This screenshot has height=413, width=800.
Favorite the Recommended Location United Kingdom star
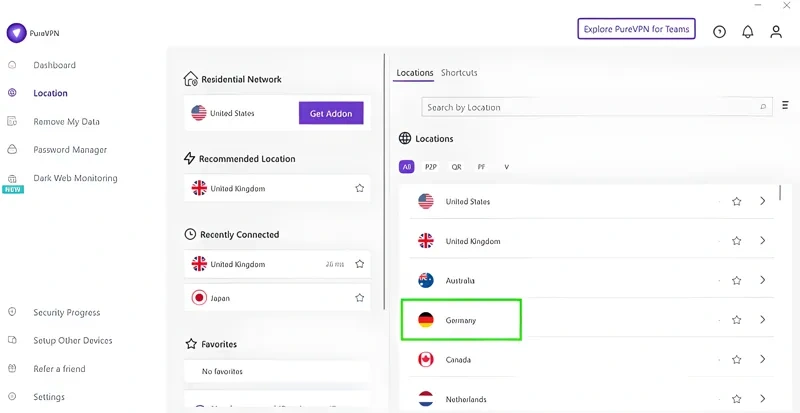[x=360, y=188]
